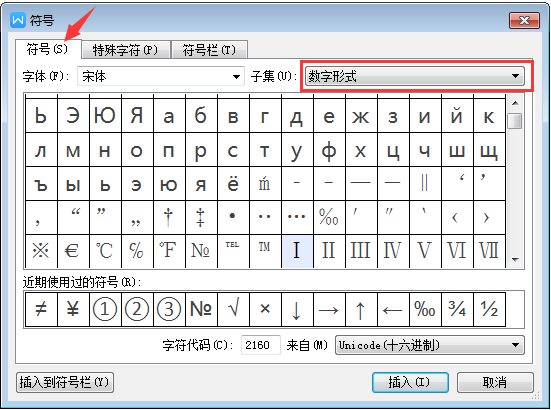Pick the recently used ½ fraction
The width and height of the screenshot is (551, 410).
489,310
